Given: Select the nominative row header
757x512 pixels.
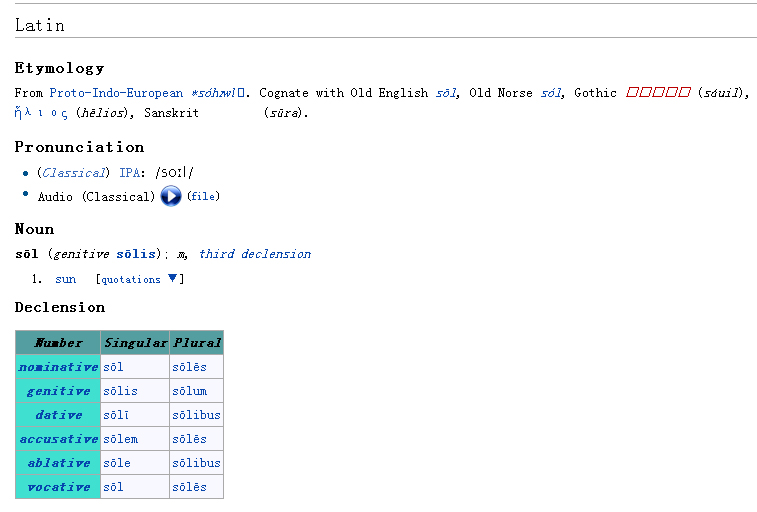Looking at the screenshot, I should [x=58, y=367].
